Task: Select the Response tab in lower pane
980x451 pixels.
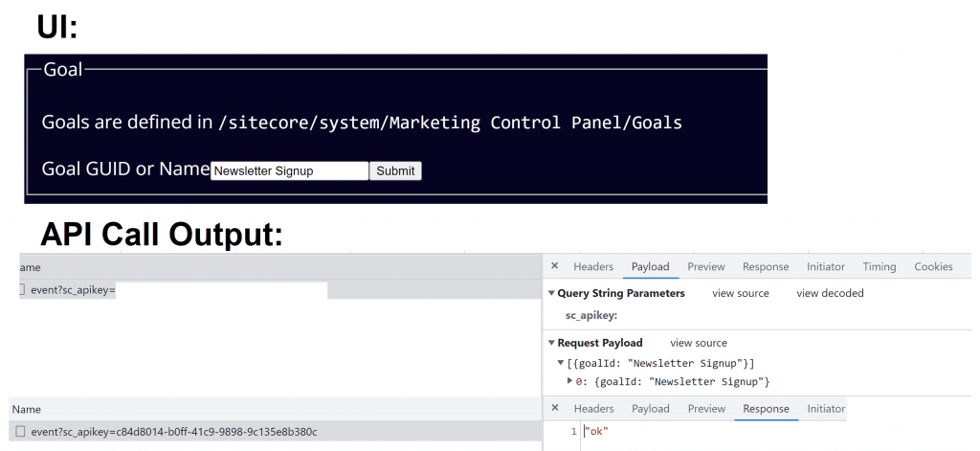Action: coord(767,409)
